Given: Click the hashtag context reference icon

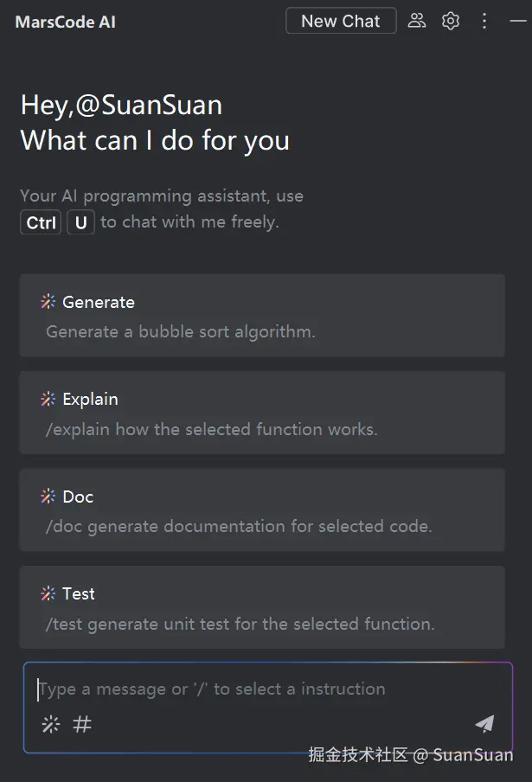Looking at the screenshot, I should tap(81, 724).
